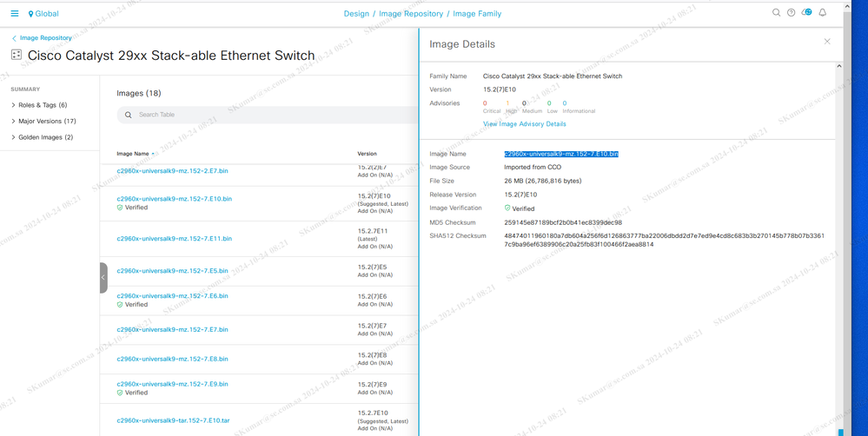Expand Roles & Tags (6) section

39,105
